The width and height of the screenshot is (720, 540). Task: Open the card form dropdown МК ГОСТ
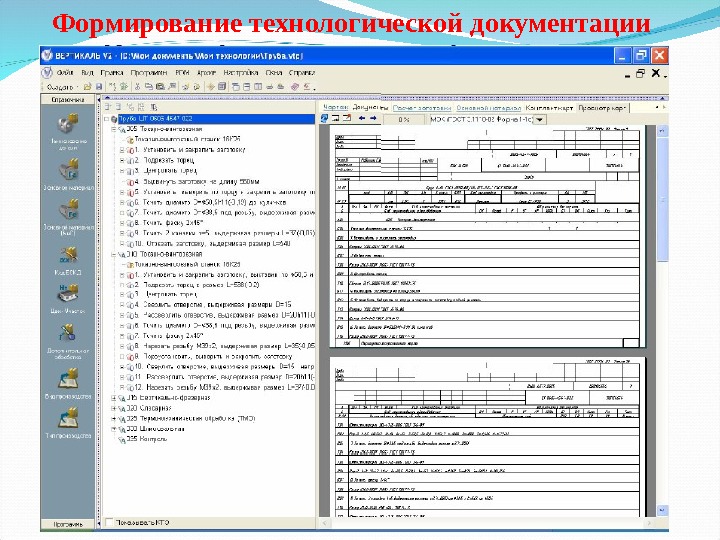tap(540, 120)
